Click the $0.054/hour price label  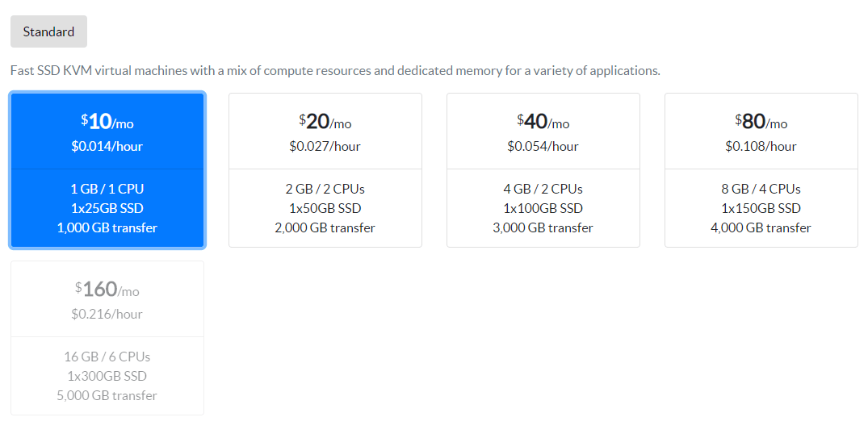click(x=543, y=147)
